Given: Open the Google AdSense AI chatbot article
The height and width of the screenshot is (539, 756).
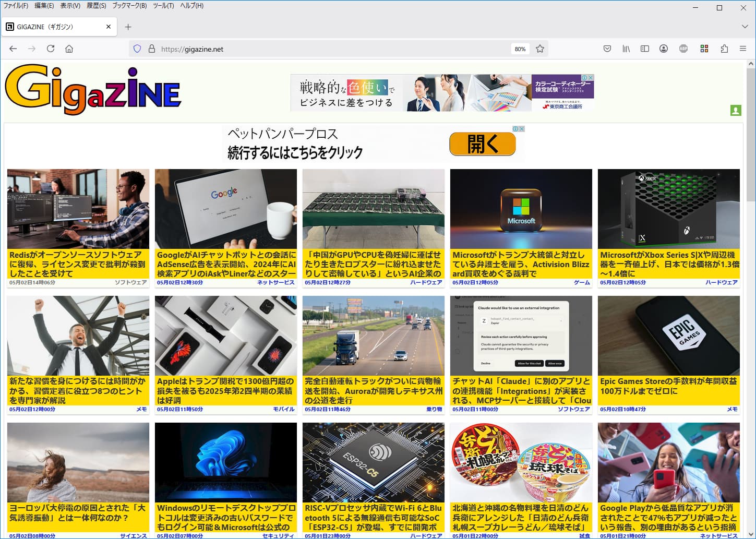Looking at the screenshot, I should (226, 264).
